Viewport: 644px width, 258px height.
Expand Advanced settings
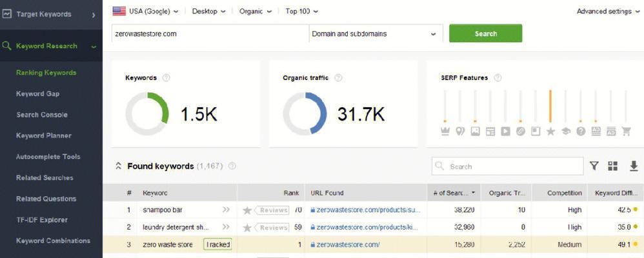(610, 11)
